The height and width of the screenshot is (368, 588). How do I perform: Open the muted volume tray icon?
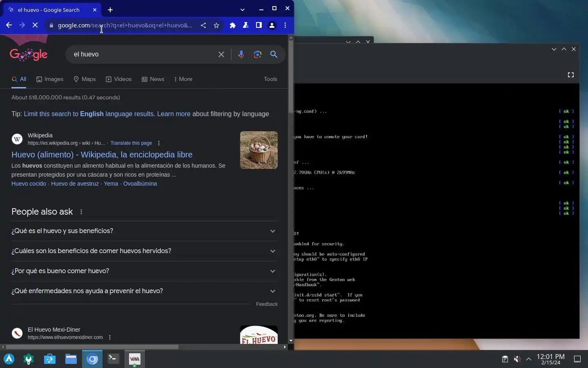pos(517,359)
